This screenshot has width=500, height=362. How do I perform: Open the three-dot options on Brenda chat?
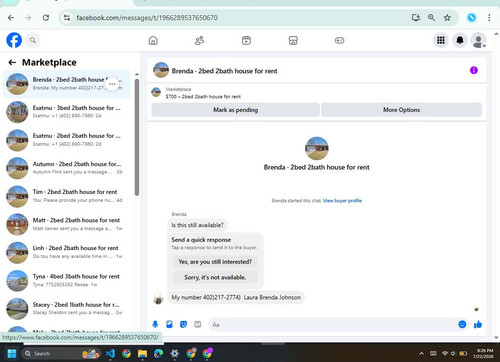pyautogui.click(x=112, y=84)
